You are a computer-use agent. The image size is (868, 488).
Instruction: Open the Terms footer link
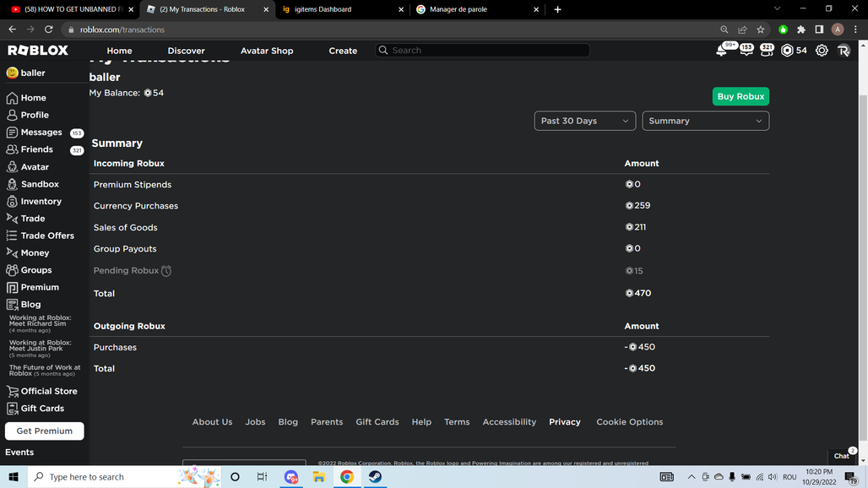(457, 421)
